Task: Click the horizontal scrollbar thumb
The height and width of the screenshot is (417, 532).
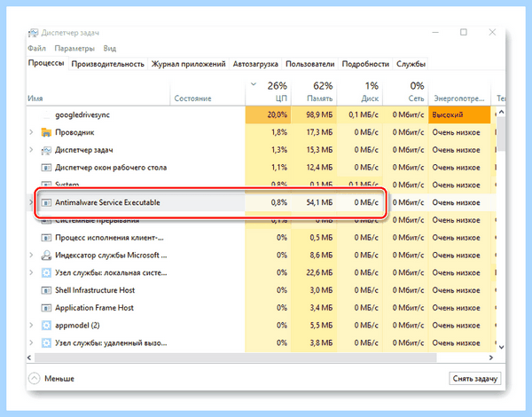Action: point(236,358)
